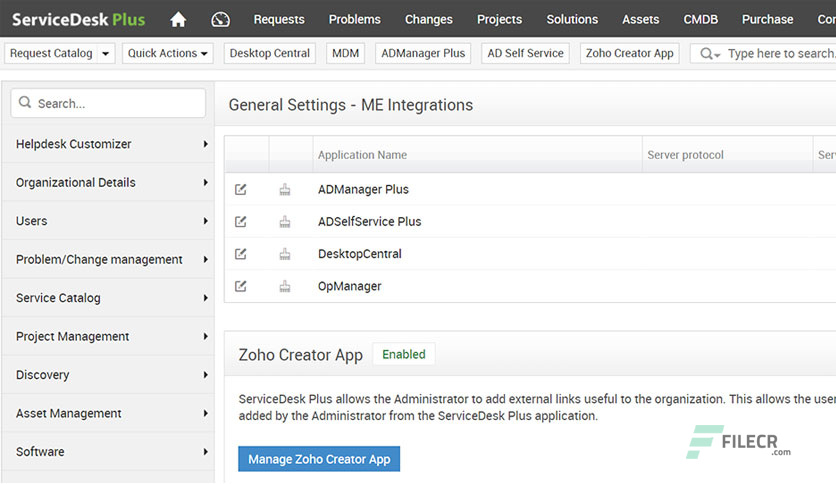Open AD Self Service from toolbar
This screenshot has height=484, width=836.
[x=525, y=53]
